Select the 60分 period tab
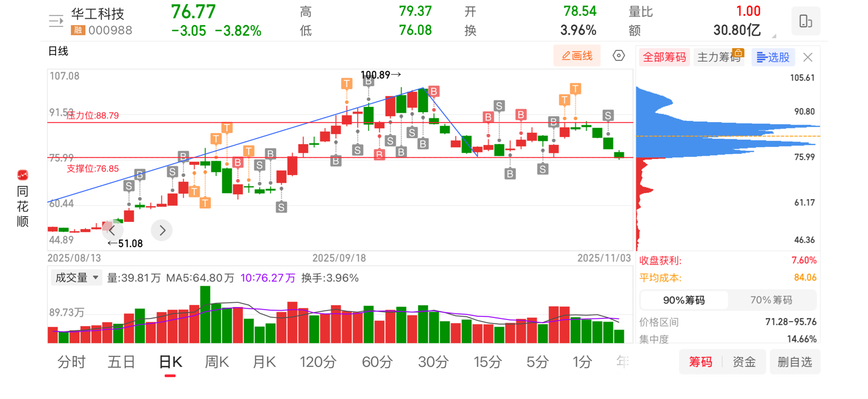868x399 pixels. click(x=377, y=362)
